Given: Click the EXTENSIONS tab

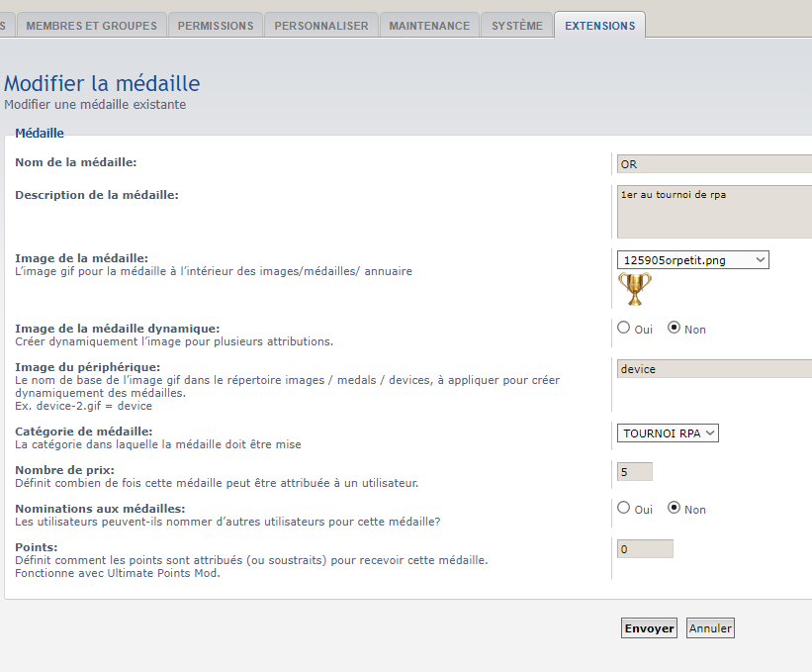Looking at the screenshot, I should point(599,26).
